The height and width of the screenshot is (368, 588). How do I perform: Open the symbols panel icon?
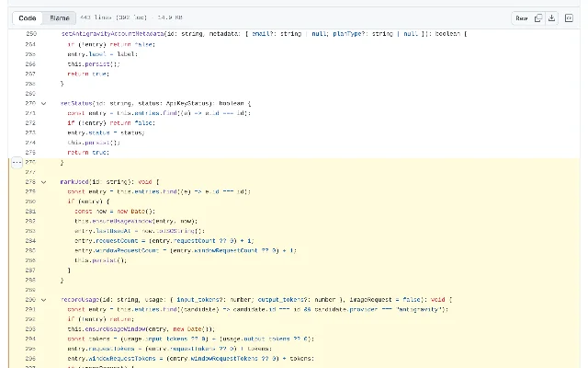click(x=569, y=18)
